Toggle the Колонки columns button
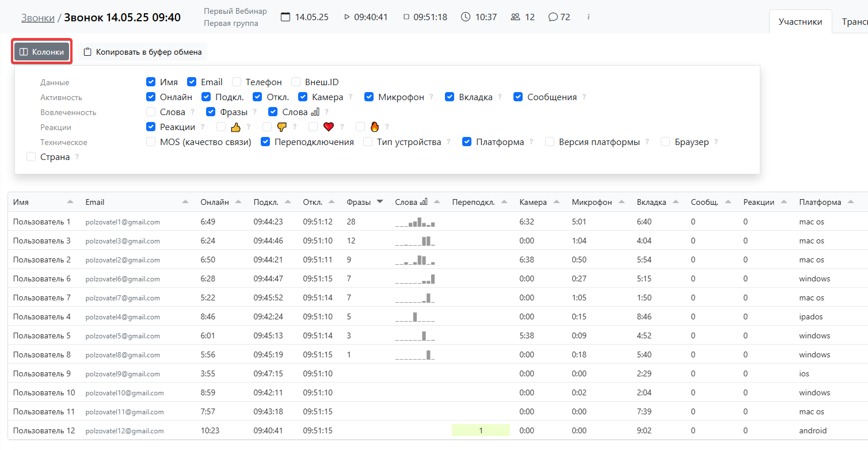 point(41,52)
